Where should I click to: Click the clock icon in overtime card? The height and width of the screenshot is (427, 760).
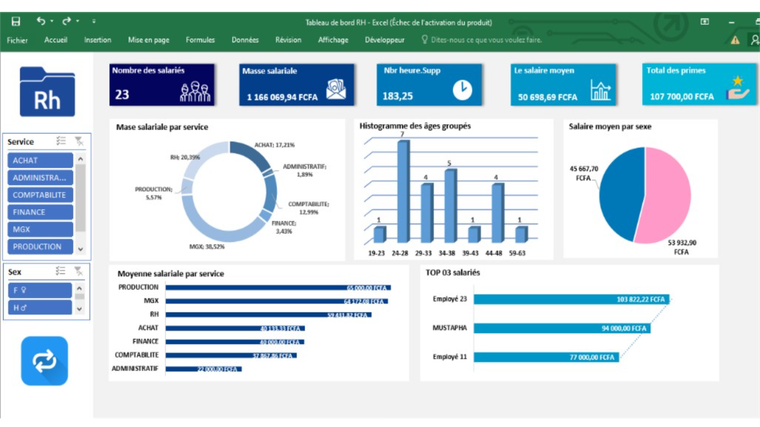click(x=461, y=90)
